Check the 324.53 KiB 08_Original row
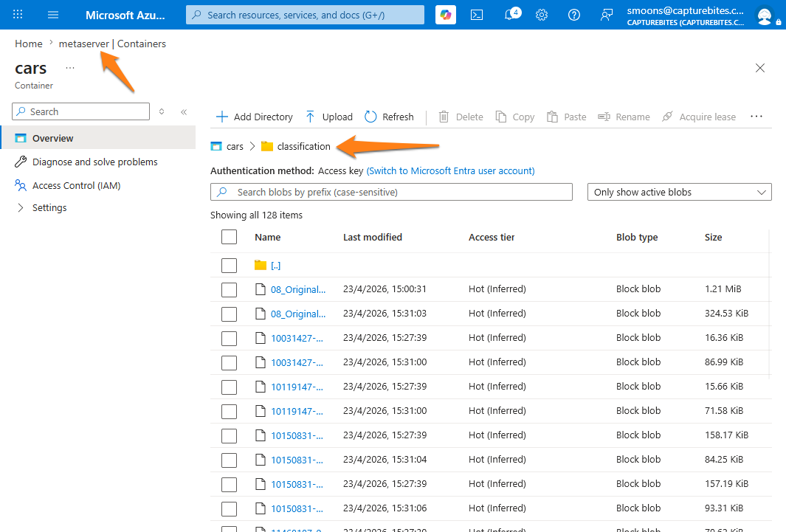The height and width of the screenshot is (532, 786). coord(229,314)
